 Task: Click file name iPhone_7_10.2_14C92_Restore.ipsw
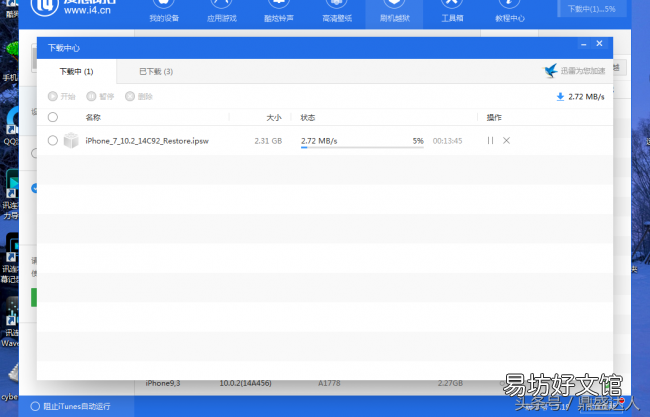coord(147,141)
